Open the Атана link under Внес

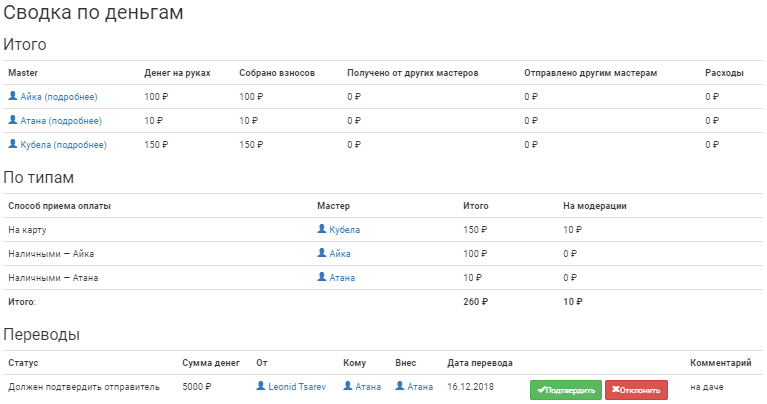pos(420,387)
